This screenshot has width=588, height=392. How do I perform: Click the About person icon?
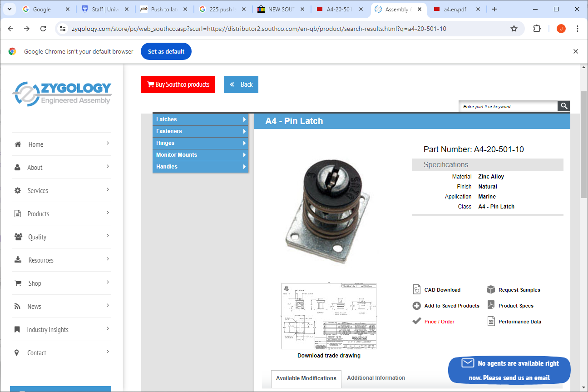[17, 168]
